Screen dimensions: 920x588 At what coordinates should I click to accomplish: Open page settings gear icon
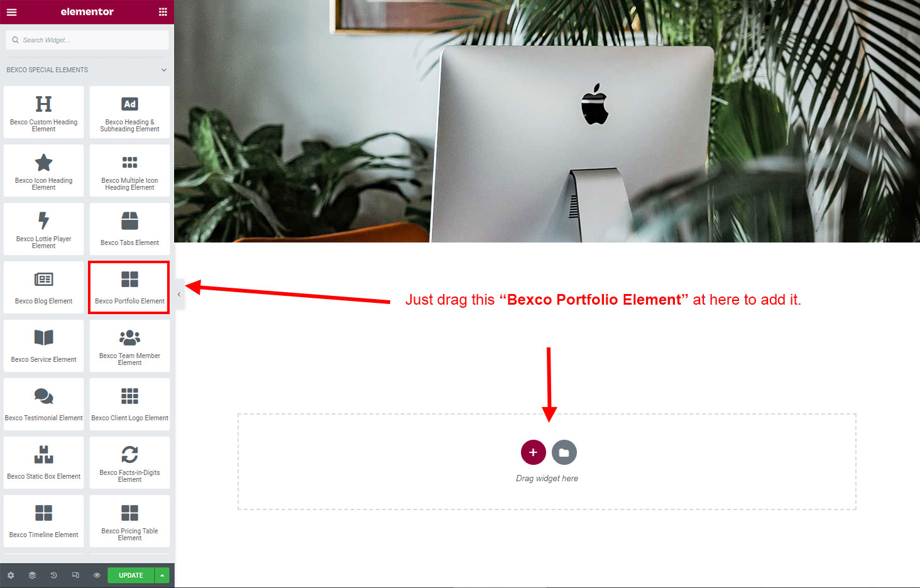pos(11,575)
